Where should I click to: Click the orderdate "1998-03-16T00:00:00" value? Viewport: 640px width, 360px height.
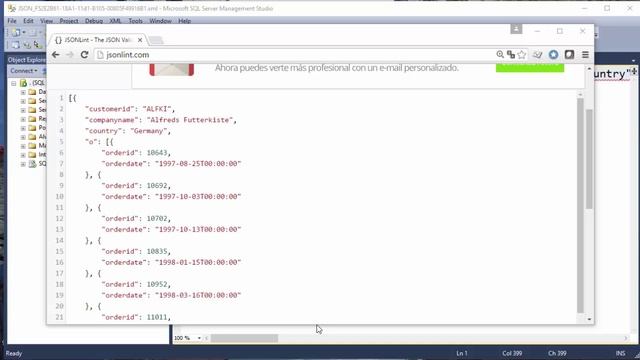(x=198, y=296)
